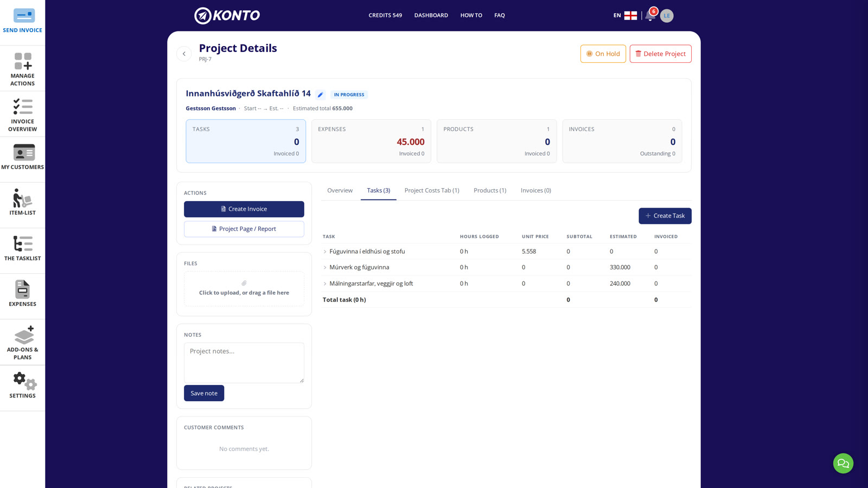Click the back arrow next to Project Details
868x488 pixels.
point(184,54)
